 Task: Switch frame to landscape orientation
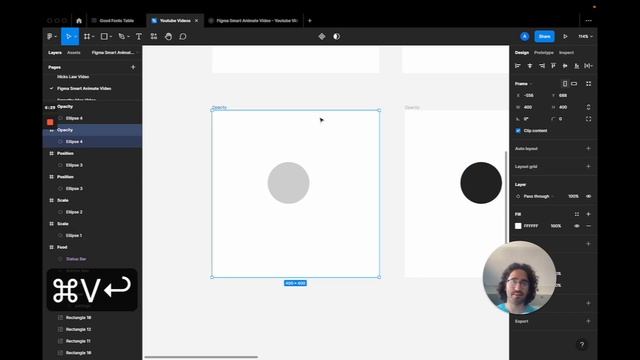pos(574,84)
